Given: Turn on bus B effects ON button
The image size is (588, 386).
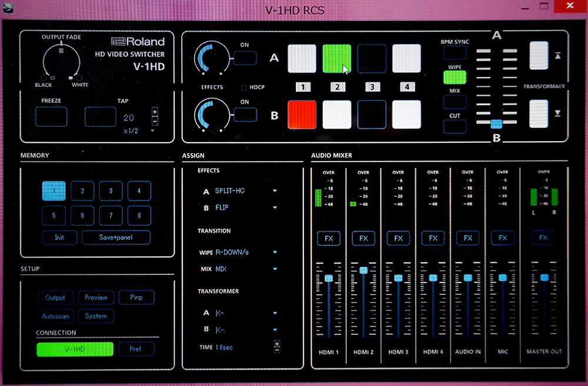Looking at the screenshot, I should pyautogui.click(x=245, y=115).
